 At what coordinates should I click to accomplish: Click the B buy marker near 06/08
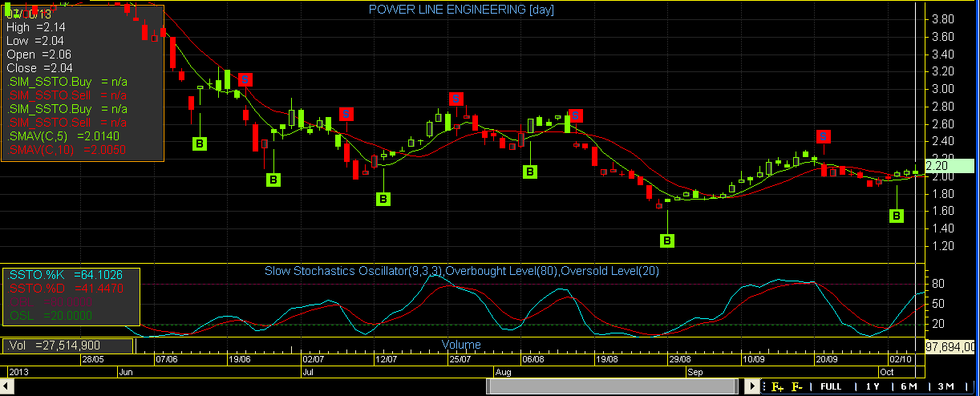529,171
